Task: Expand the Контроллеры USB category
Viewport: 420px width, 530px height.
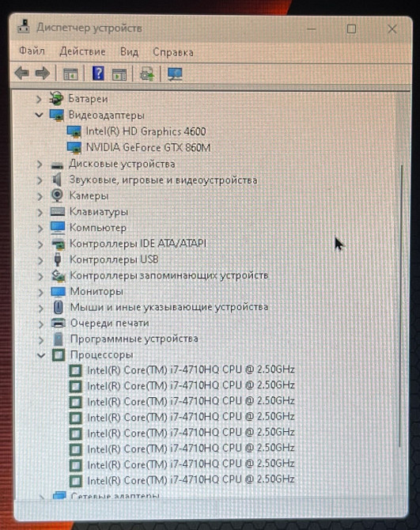Action: [40, 260]
